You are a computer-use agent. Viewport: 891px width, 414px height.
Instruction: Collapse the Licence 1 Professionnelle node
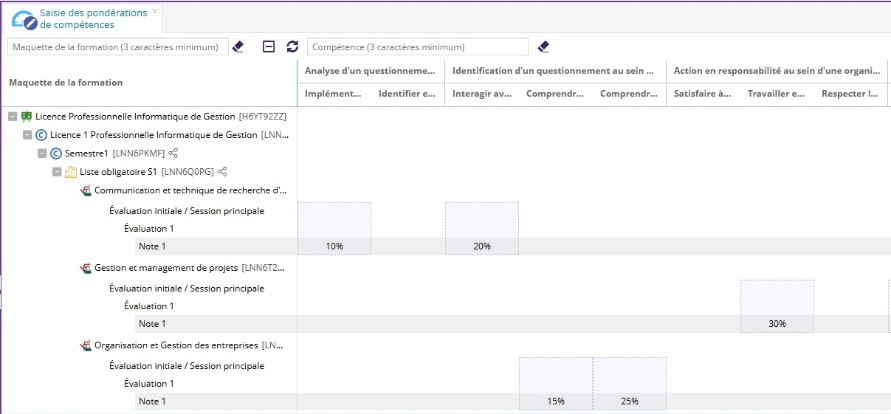click(x=27, y=134)
